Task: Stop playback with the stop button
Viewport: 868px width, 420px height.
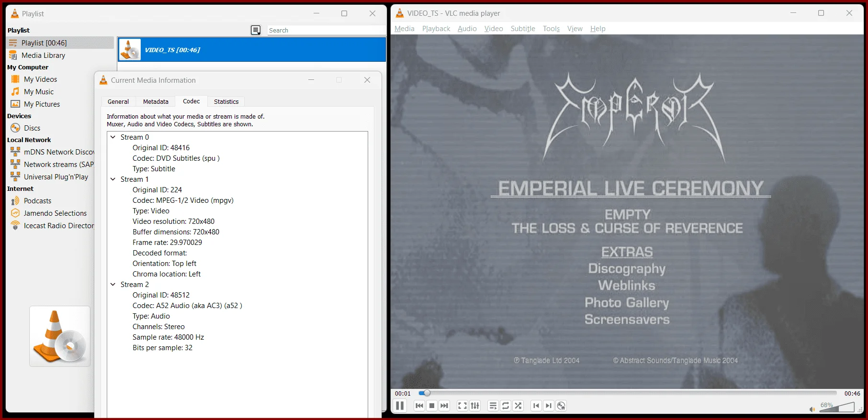Action: coord(432,406)
